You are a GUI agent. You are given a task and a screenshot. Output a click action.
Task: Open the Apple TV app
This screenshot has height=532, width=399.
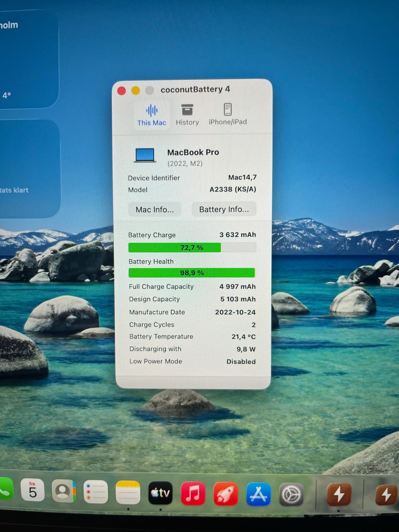pos(160,493)
